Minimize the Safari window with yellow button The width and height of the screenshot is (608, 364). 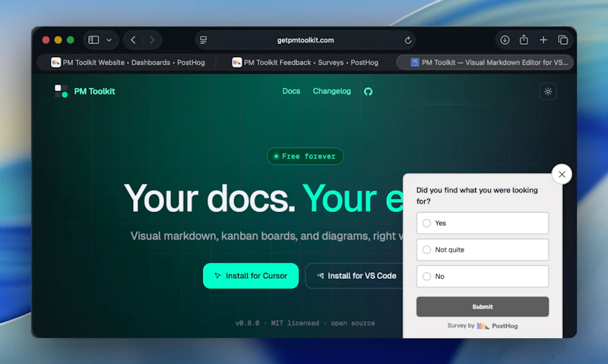coord(59,40)
